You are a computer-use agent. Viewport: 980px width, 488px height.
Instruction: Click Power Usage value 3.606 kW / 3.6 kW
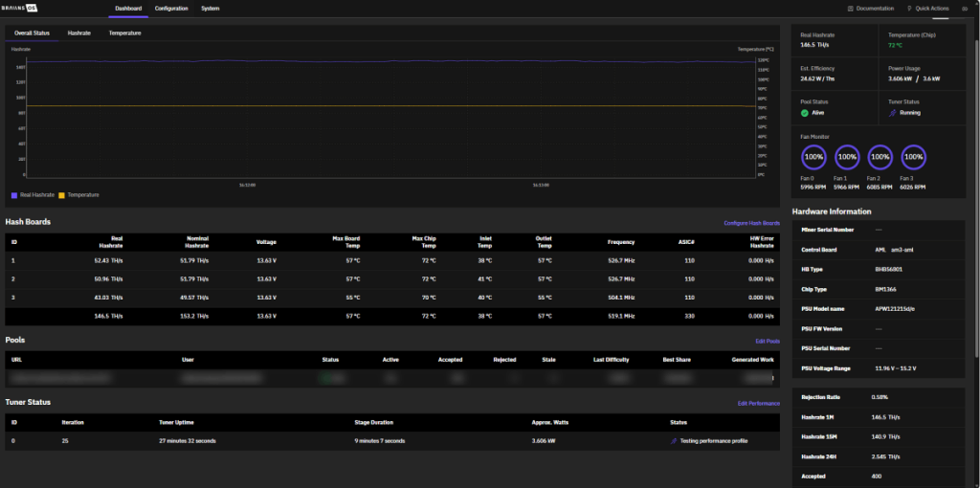coord(914,78)
